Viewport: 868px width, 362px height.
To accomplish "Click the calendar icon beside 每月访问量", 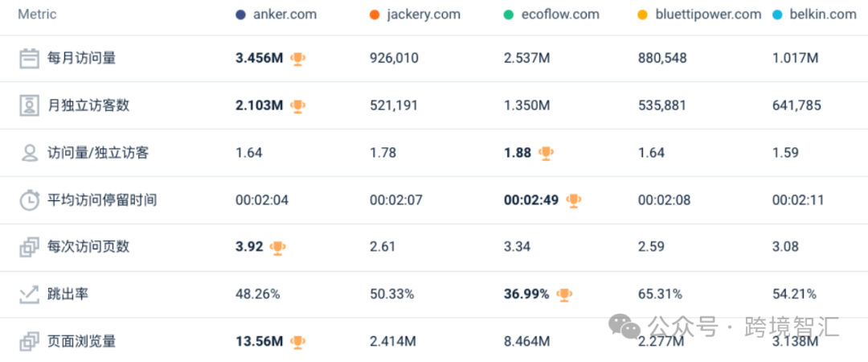I will click(x=30, y=58).
